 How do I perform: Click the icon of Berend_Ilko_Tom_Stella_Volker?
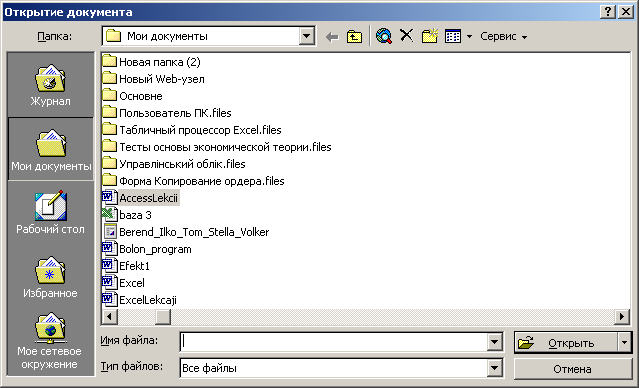tap(110, 232)
